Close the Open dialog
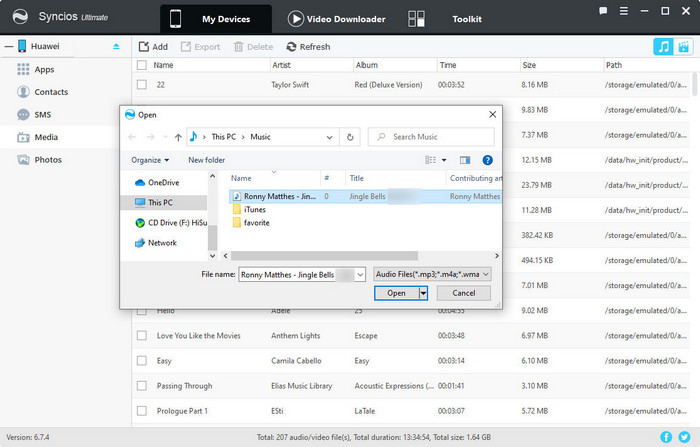Viewport: 700px width, 447px height. (492, 115)
